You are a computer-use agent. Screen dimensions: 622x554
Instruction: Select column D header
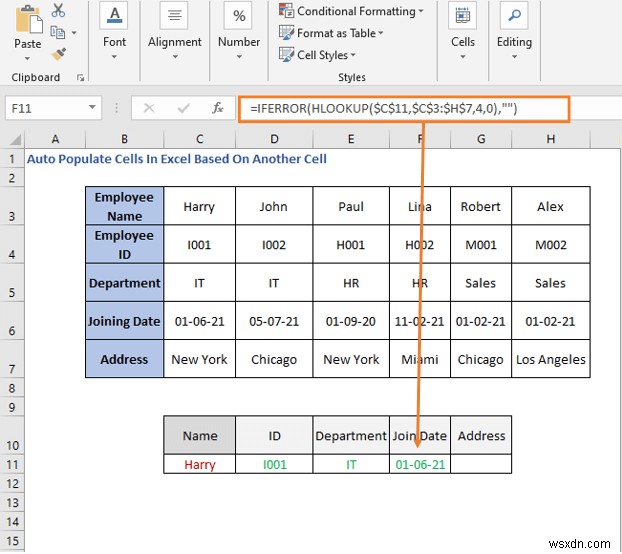274,139
